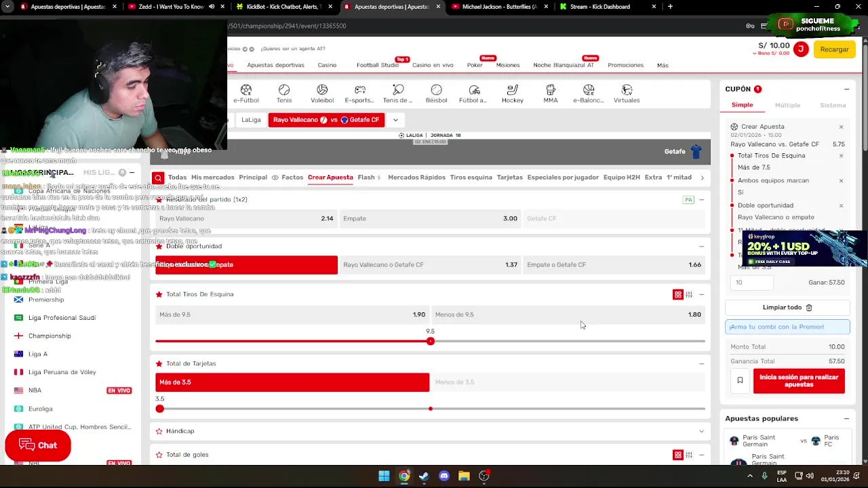
Task: Select the Múltiple coupon tab
Action: [x=787, y=105]
